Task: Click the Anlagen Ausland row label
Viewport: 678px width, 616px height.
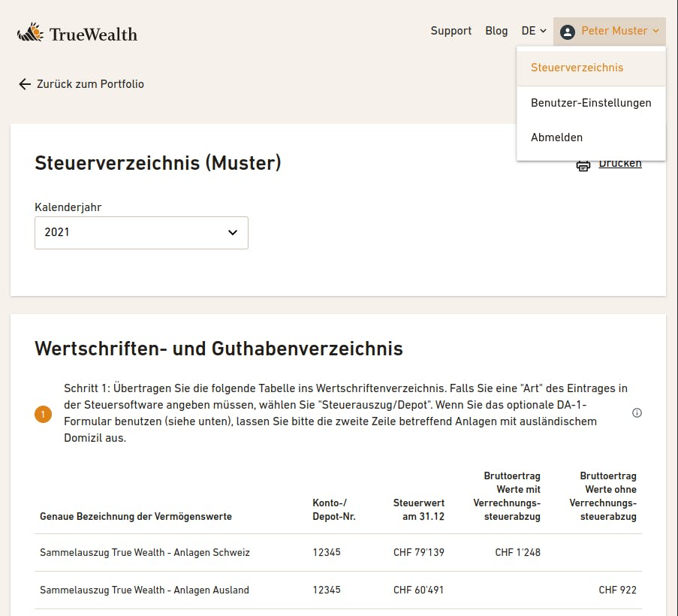Action: 144,590
